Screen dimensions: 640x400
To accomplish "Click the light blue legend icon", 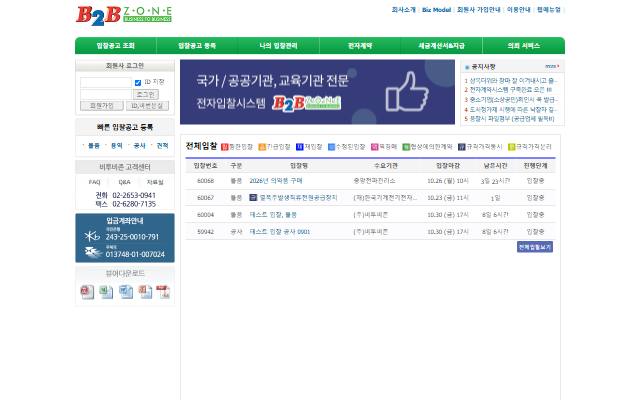I will pyautogui.click(x=331, y=147).
